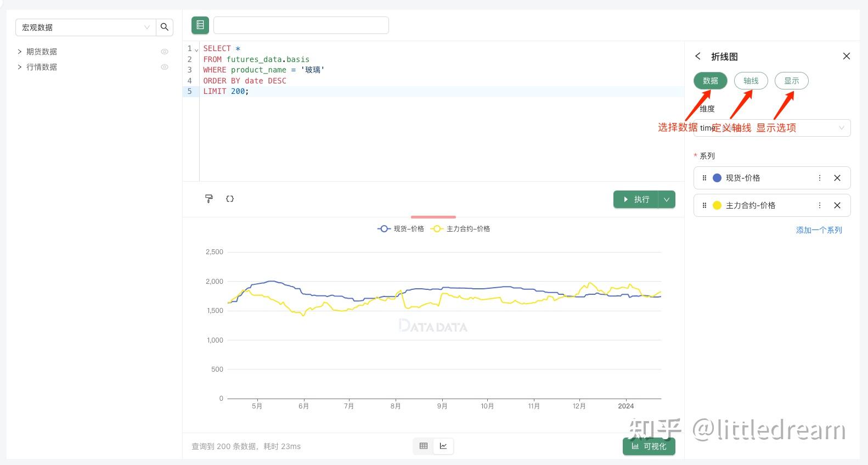Click the yellow color swatch for 主力合约-价格

[717, 205]
